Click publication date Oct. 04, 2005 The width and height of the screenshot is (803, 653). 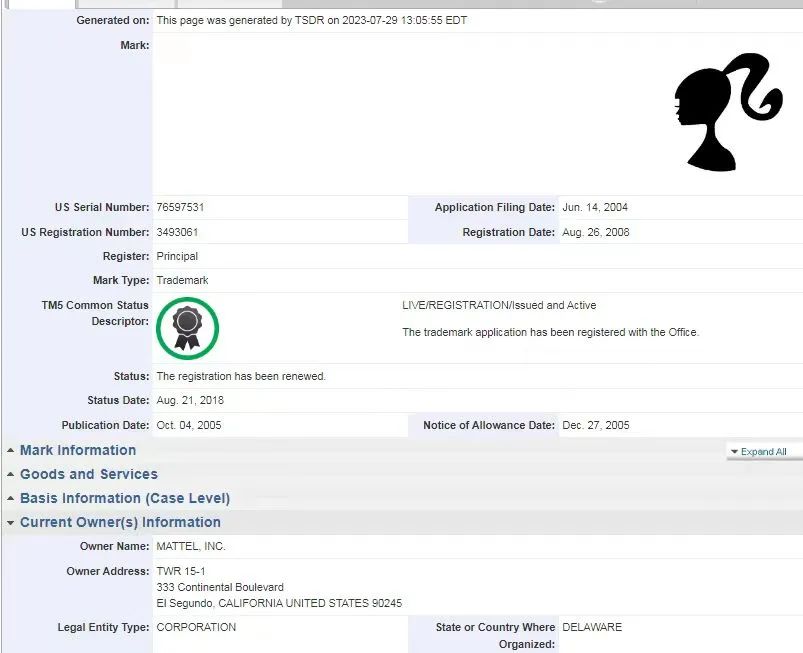coord(189,425)
